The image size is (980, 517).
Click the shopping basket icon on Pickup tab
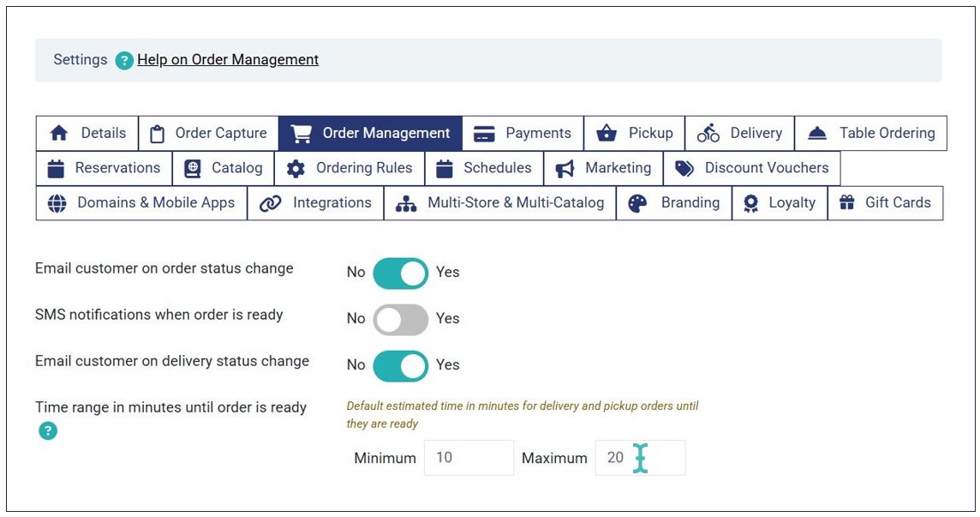(607, 134)
